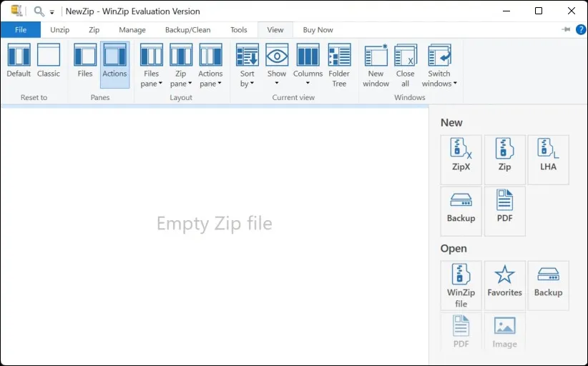
Task: Switch to the Manage ribbon tab
Action: pos(132,29)
